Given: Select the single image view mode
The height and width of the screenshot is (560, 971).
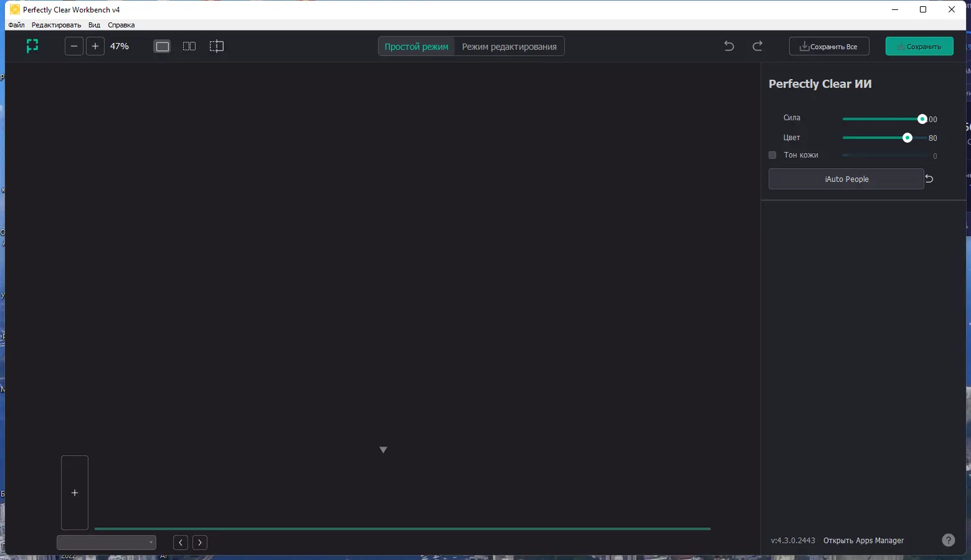Looking at the screenshot, I should click(x=163, y=46).
